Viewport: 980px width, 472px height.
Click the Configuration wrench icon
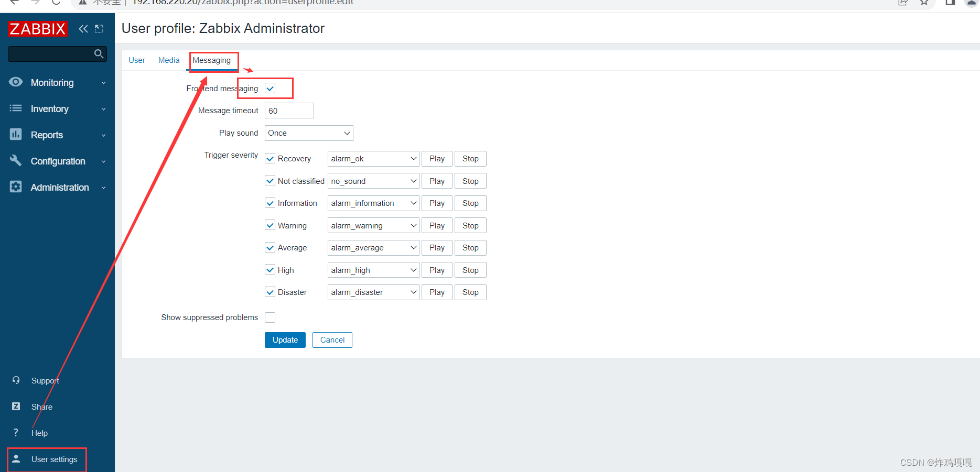[16, 161]
